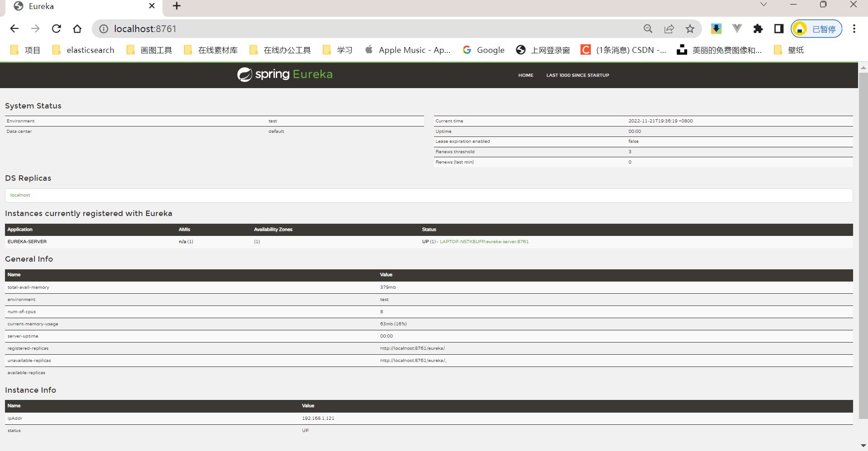Open the 画图工具 bookmark folder
Image resolution: width=868 pixels, height=451 pixels.
[x=150, y=50]
